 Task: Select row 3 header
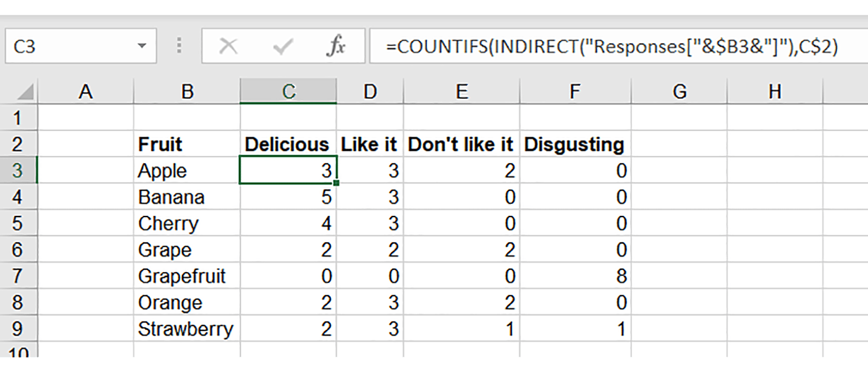[17, 170]
